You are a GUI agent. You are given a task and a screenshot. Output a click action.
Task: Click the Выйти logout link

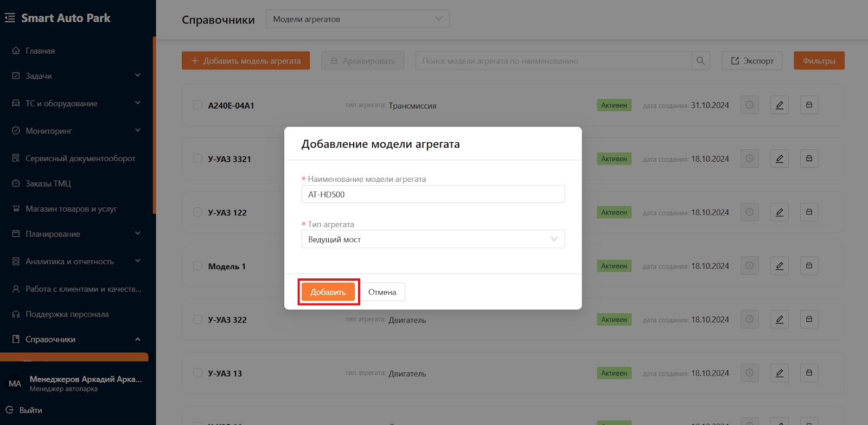[30, 410]
